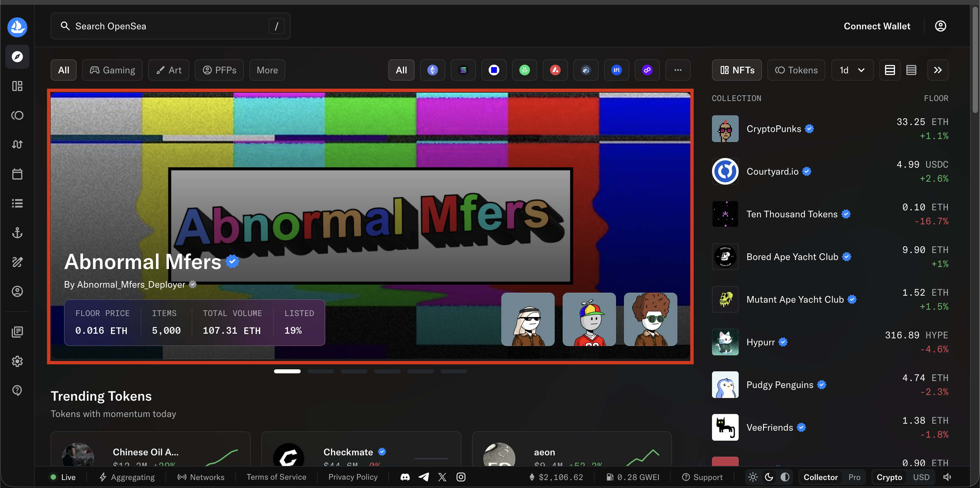Click the account avatar icon top right

pyautogui.click(x=940, y=26)
